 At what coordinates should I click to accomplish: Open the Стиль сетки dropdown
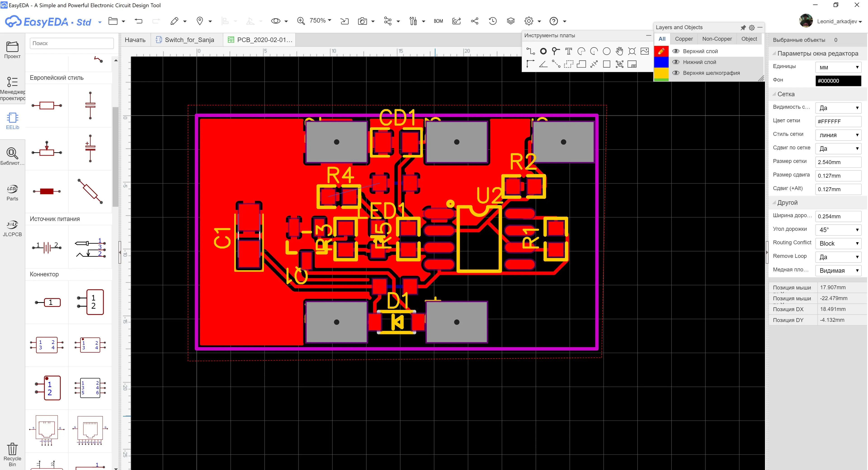(x=838, y=135)
